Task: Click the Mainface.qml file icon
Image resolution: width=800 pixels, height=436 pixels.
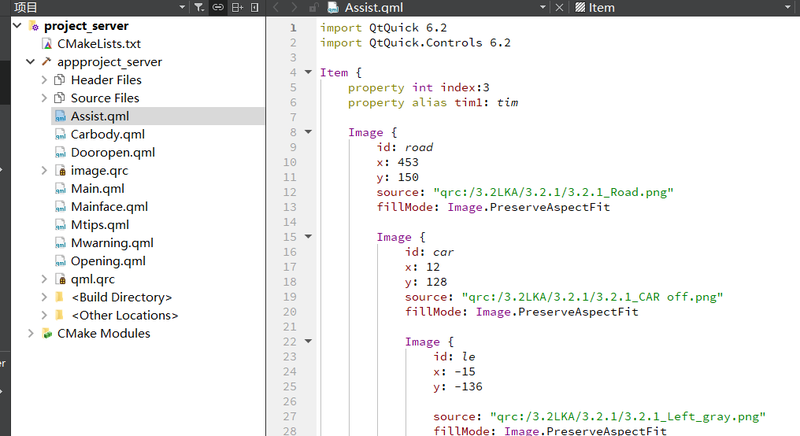Action: 60,207
